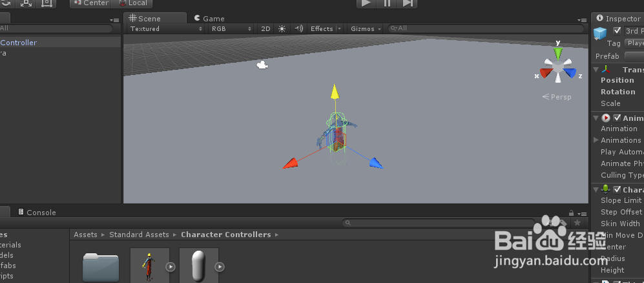Open the Project panel options menu

[x=582, y=214]
